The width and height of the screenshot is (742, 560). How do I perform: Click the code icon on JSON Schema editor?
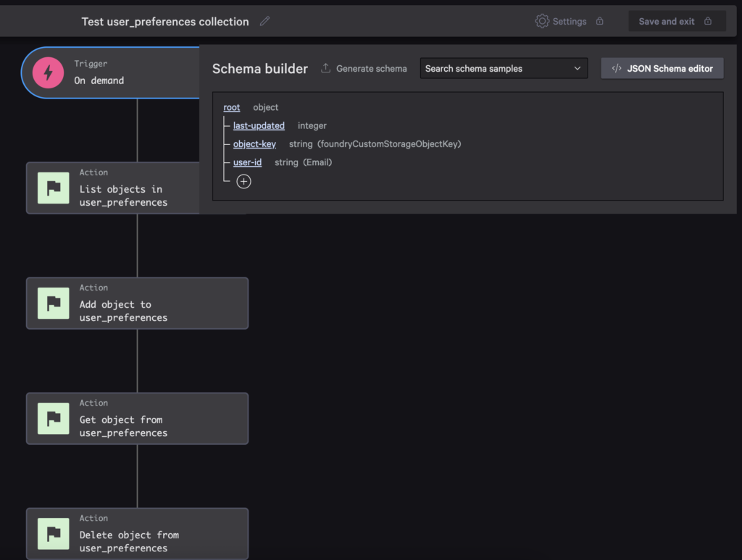click(617, 68)
